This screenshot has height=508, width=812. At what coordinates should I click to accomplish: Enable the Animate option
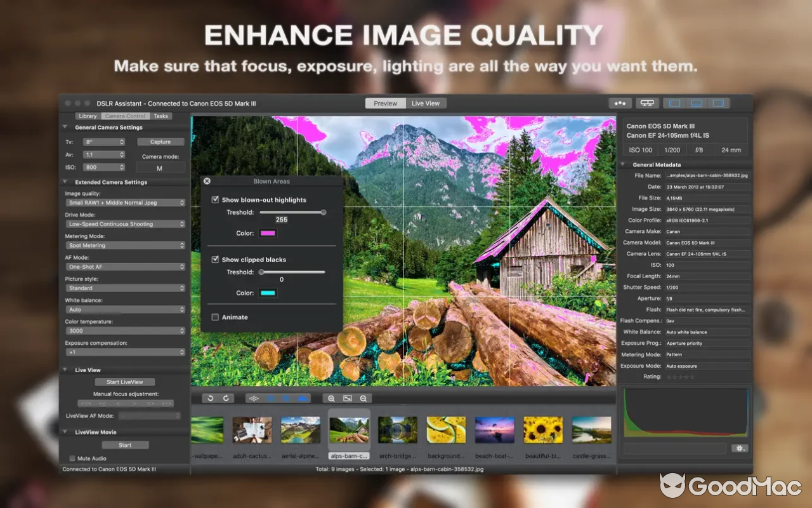pos(216,317)
